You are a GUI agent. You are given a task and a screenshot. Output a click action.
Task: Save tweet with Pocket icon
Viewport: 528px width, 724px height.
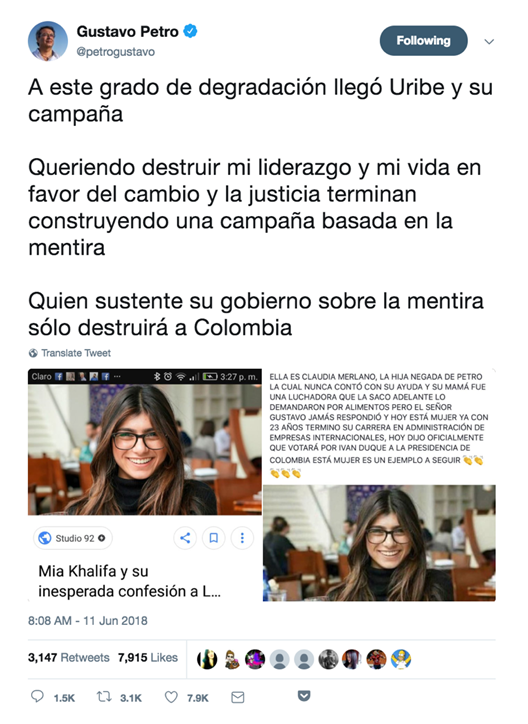304,696
